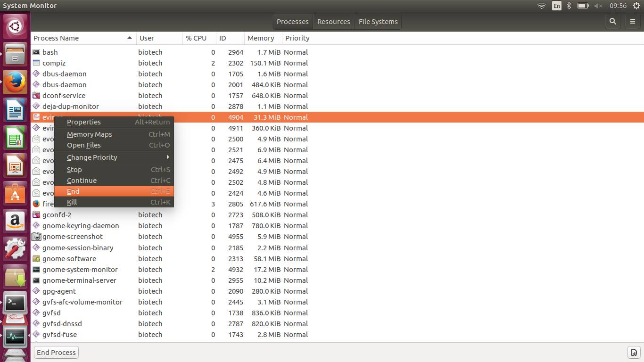Toggle sort arrow on Process Name column
Screen dimensions: 644x362
point(129,38)
